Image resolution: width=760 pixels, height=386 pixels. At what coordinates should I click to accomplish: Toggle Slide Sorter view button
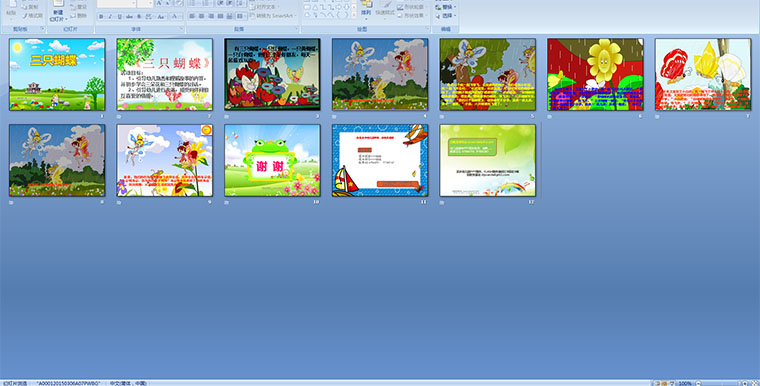[665, 383]
